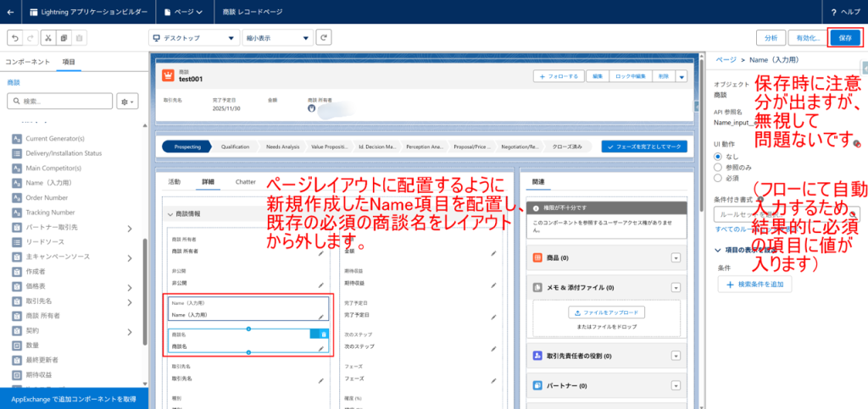
Task: Click the pencil icon on 非公開 field
Action: click(x=320, y=285)
